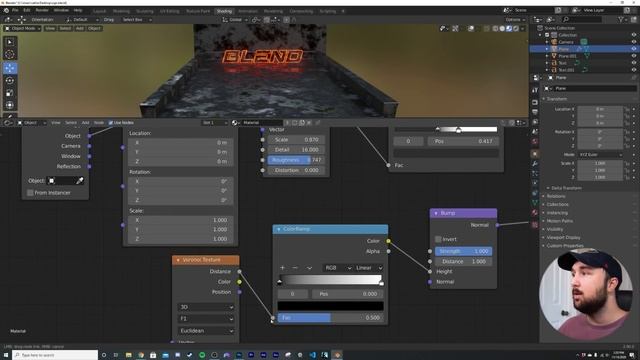640x360 pixels.
Task: Hide the Camera object in outliner
Action: (x=634, y=42)
